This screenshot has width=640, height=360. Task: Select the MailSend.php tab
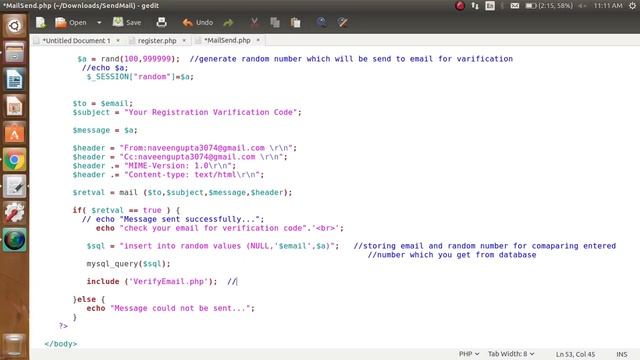pos(227,40)
